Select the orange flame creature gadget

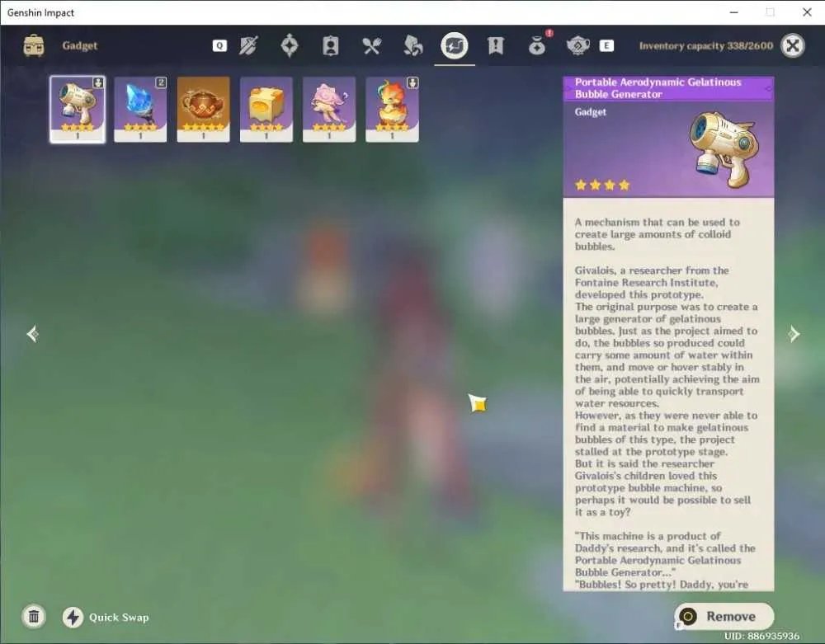(x=392, y=110)
